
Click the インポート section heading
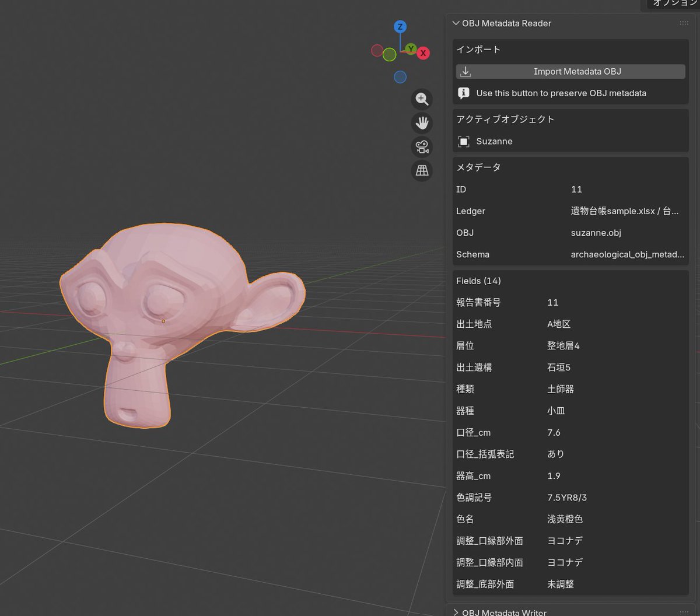tap(478, 50)
